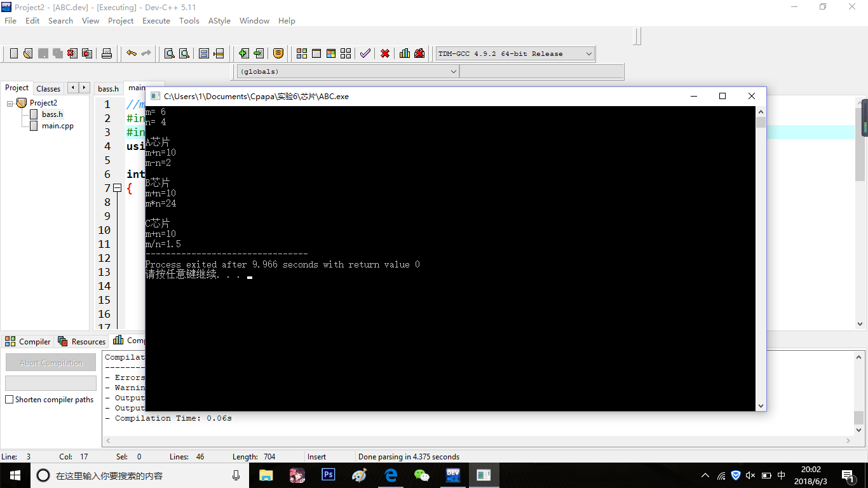Click the console window's scroll down arrow
Viewport: 868px width, 488px height.
761,405
